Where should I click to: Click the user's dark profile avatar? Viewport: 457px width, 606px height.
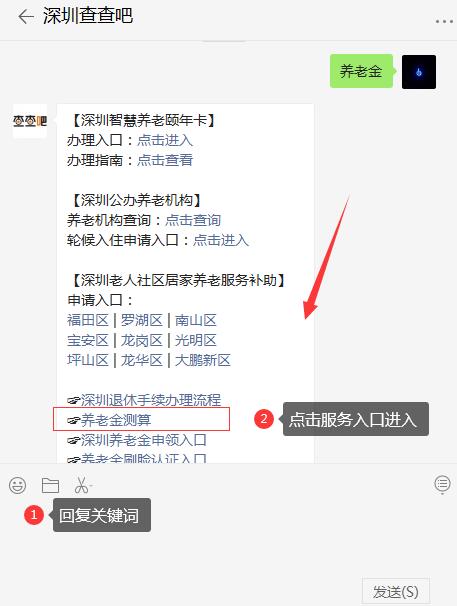(x=419, y=72)
